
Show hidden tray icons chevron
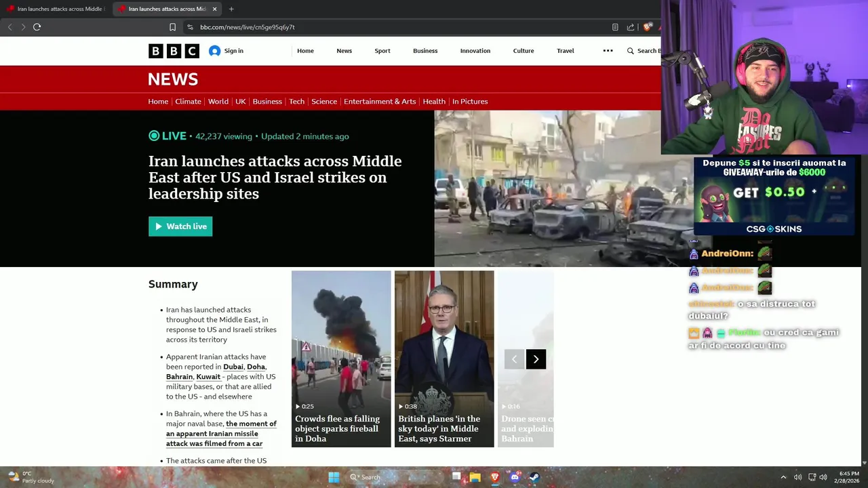point(783,477)
